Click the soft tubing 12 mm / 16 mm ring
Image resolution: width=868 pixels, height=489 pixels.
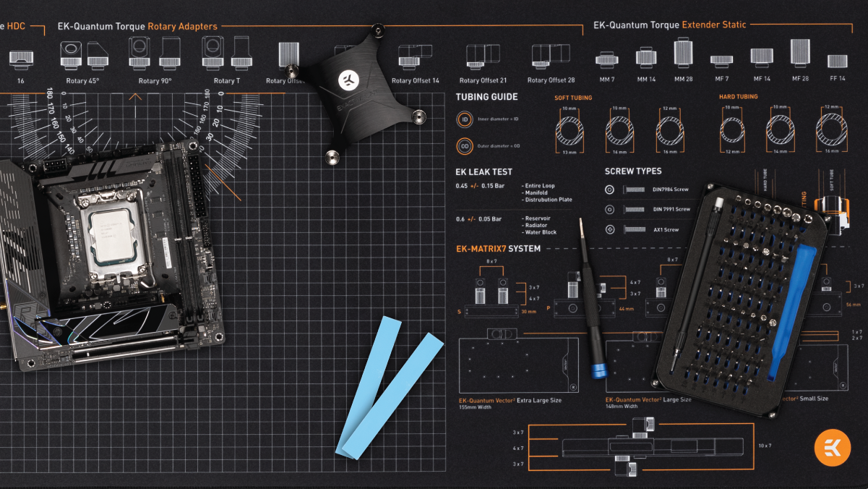click(x=670, y=130)
